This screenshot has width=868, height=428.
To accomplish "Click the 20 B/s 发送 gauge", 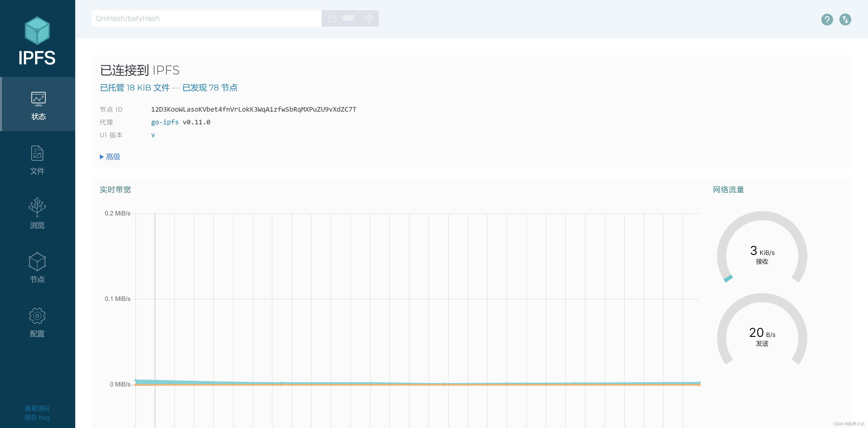I will click(762, 337).
